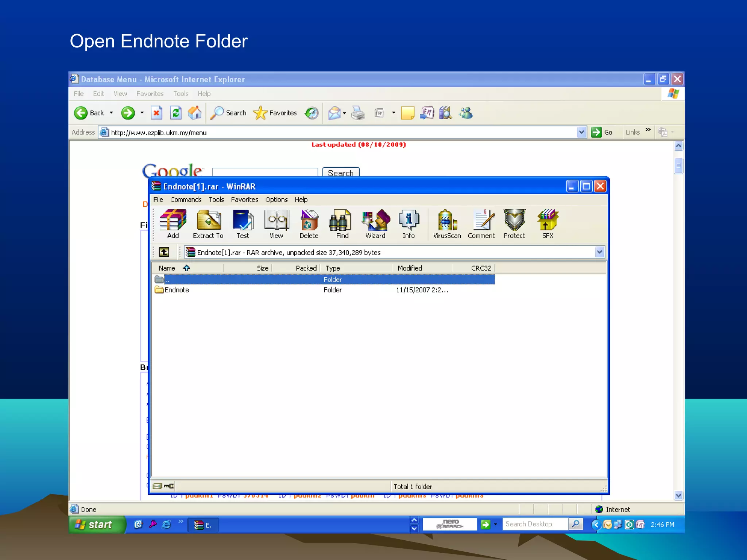This screenshot has width=747, height=560.
Task: Stop page loading in Internet Explorer
Action: tap(156, 113)
